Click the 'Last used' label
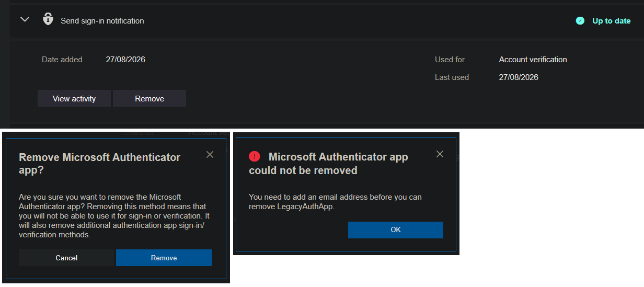 (x=452, y=77)
